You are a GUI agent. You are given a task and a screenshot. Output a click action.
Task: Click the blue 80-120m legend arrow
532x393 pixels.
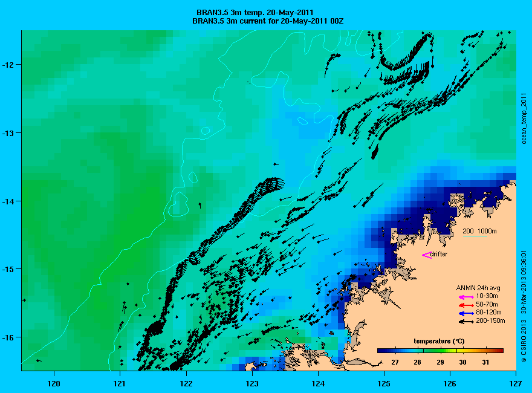coord(466,313)
